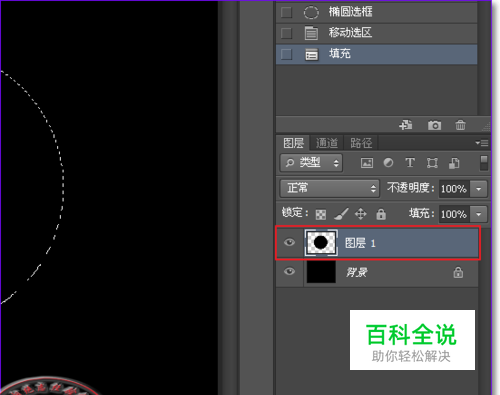The image size is (500, 395).
Task: Set history brush source box for 填充
Action: point(286,54)
